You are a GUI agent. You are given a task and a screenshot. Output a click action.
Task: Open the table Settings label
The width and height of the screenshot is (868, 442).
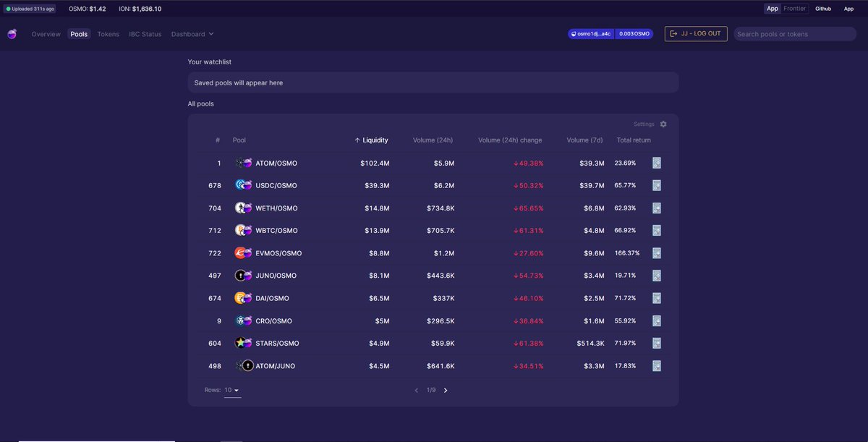(x=644, y=124)
